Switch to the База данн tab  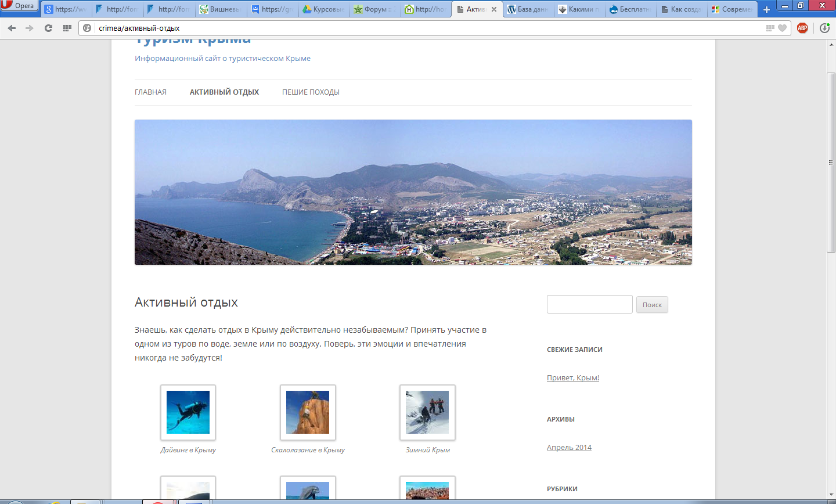528,9
